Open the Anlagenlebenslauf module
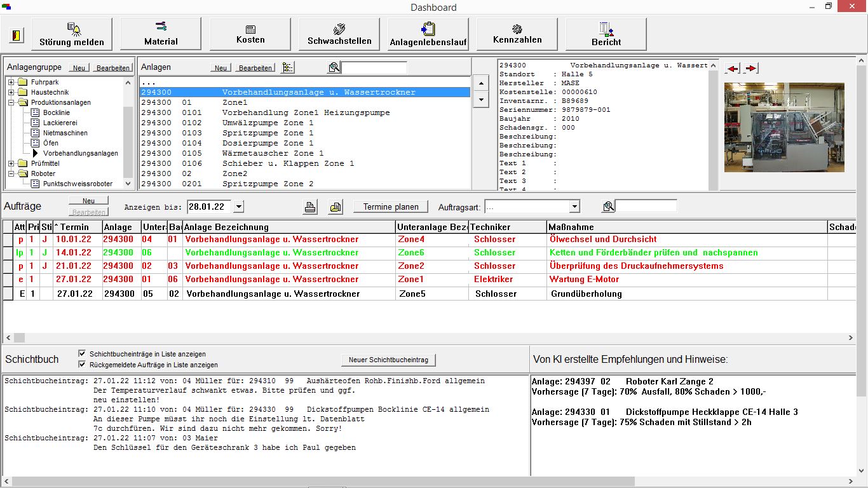The width and height of the screenshot is (868, 488). coord(428,35)
